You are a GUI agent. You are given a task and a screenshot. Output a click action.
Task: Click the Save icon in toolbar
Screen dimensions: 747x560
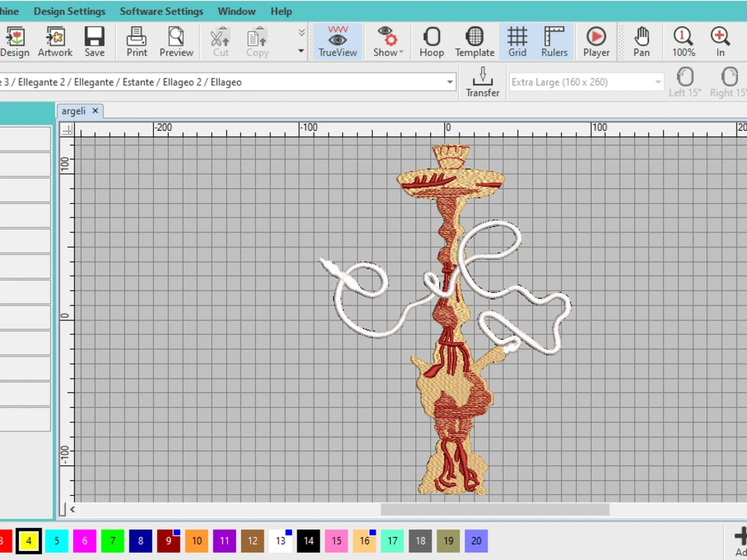pyautogui.click(x=94, y=42)
